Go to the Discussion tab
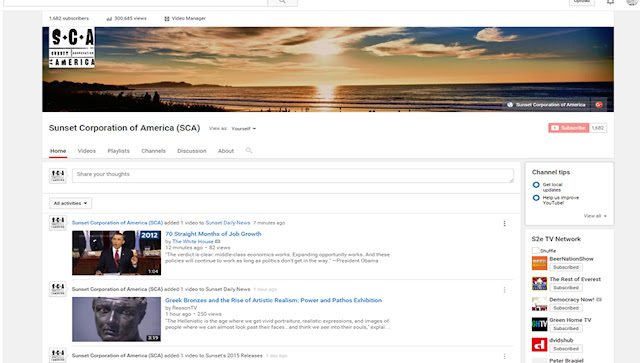640x363 pixels. click(192, 151)
